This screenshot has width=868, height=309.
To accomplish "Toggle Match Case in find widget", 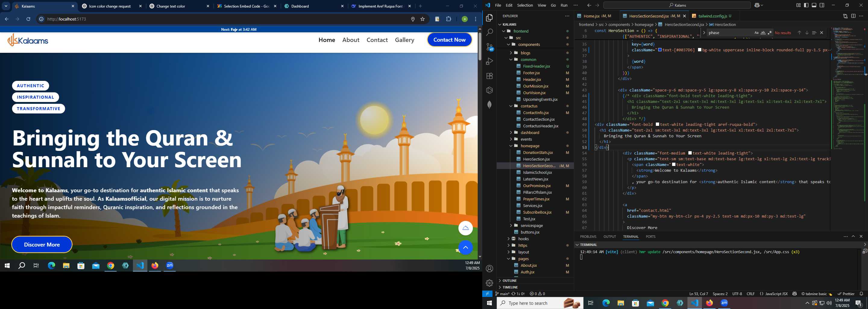I will coord(756,33).
